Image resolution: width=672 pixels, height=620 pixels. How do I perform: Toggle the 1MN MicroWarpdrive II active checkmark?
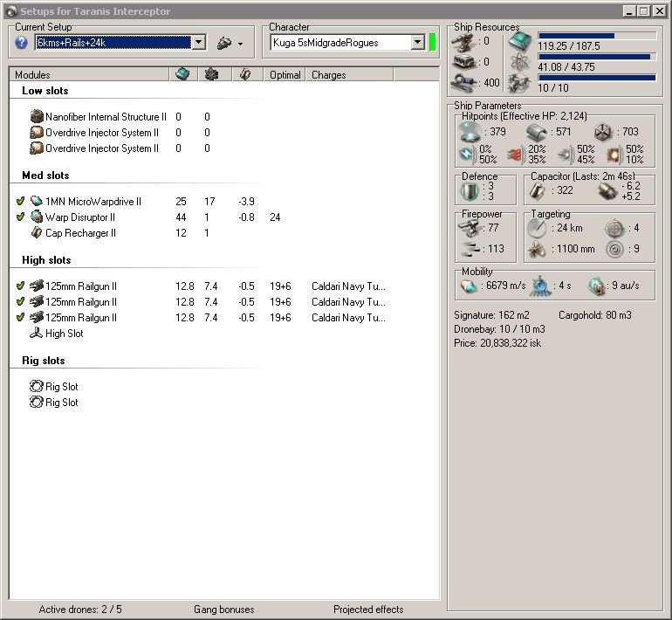(20, 201)
